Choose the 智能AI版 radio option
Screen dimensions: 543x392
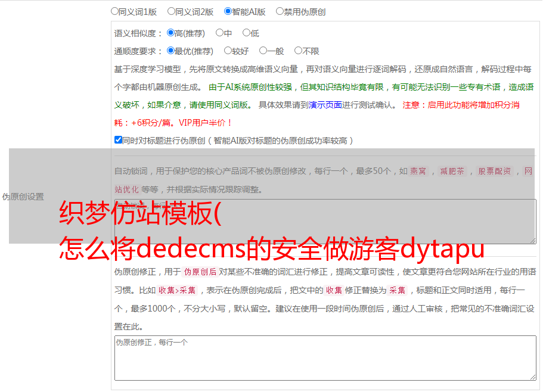tap(228, 11)
